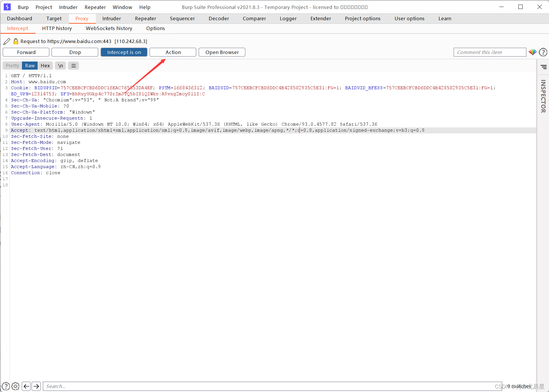
Task: Click the Upgrade-Insecure-Requests header line
Action: click(x=51, y=118)
